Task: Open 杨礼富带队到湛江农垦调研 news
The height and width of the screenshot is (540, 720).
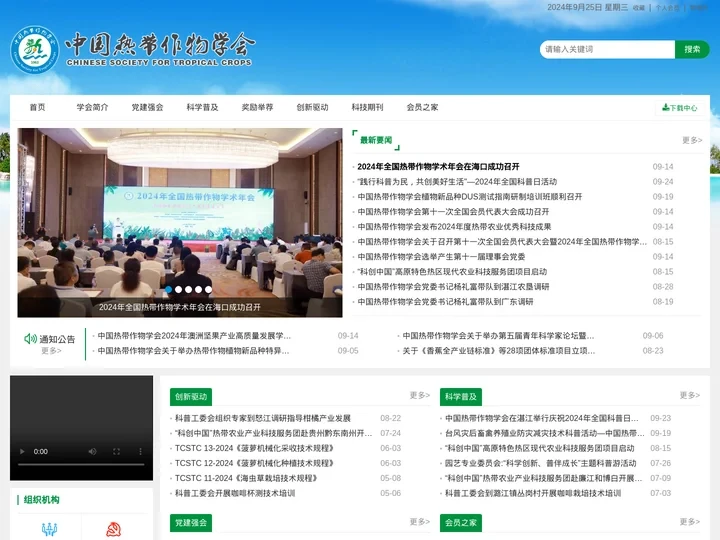Action: (x=453, y=287)
